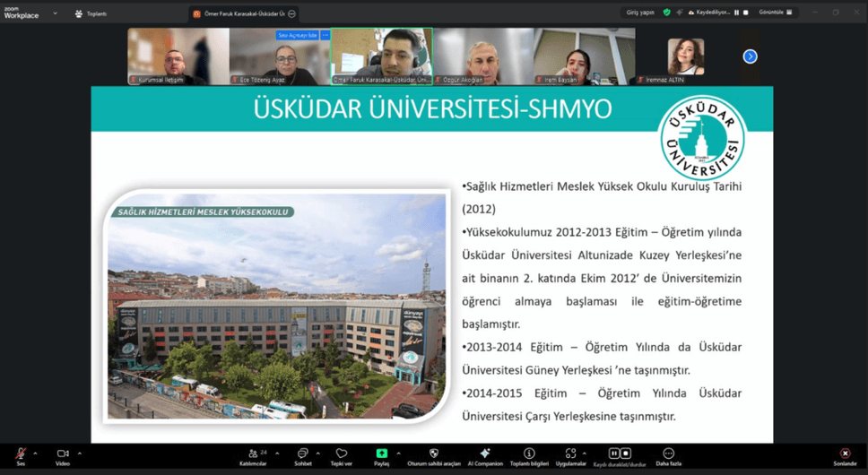868x475 pixels.
Task: Open the Uygulamalar apps panel
Action: click(x=570, y=456)
